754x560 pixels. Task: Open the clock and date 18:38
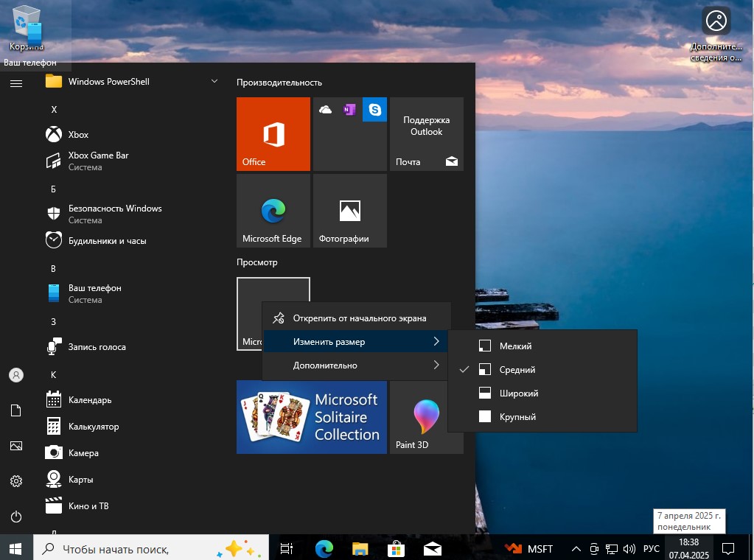tap(688, 548)
